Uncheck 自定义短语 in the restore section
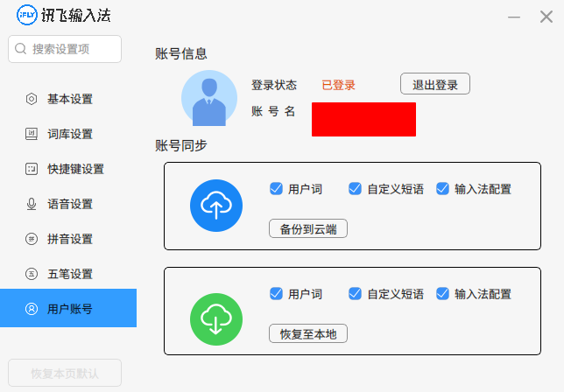This screenshot has width=564, height=392. pyautogui.click(x=355, y=293)
